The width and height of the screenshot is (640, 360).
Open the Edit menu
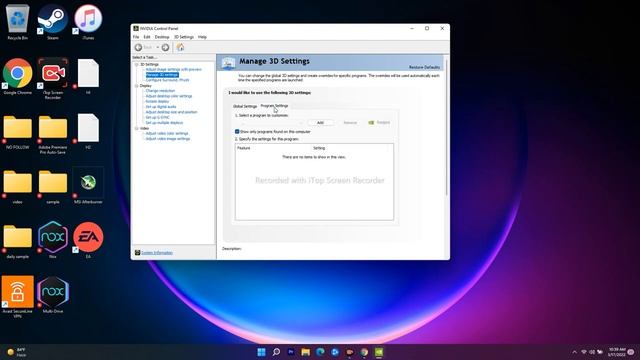147,37
